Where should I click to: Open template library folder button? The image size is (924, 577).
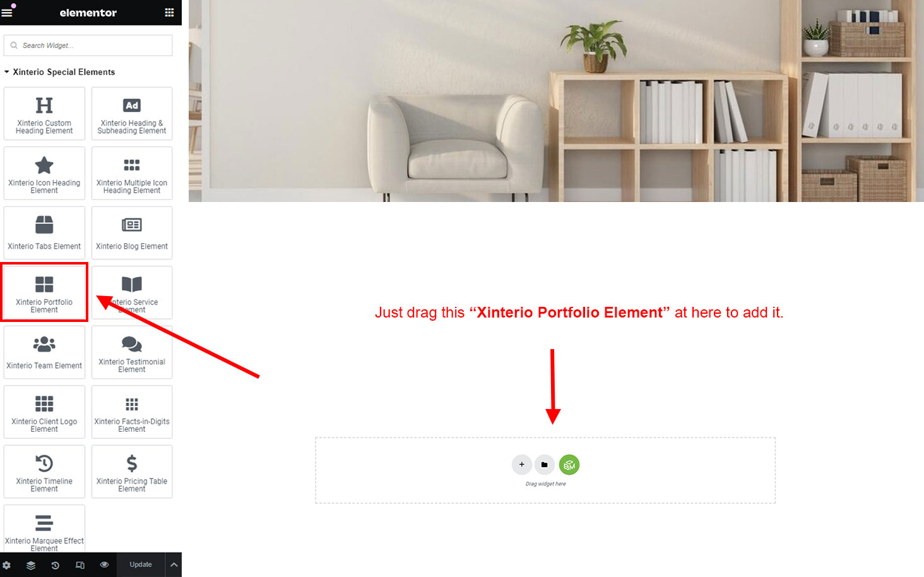click(x=545, y=465)
